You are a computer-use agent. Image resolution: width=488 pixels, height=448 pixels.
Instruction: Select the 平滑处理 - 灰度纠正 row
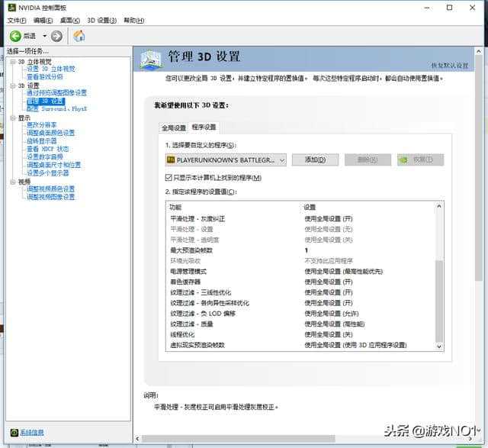(300, 219)
